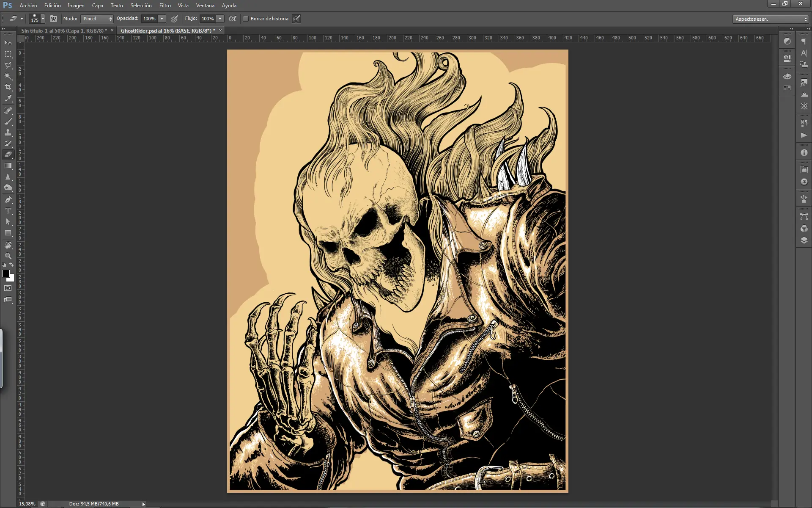Screen dimensions: 812x508
Task: Open the brush panel toggle button
Action: click(x=54, y=19)
